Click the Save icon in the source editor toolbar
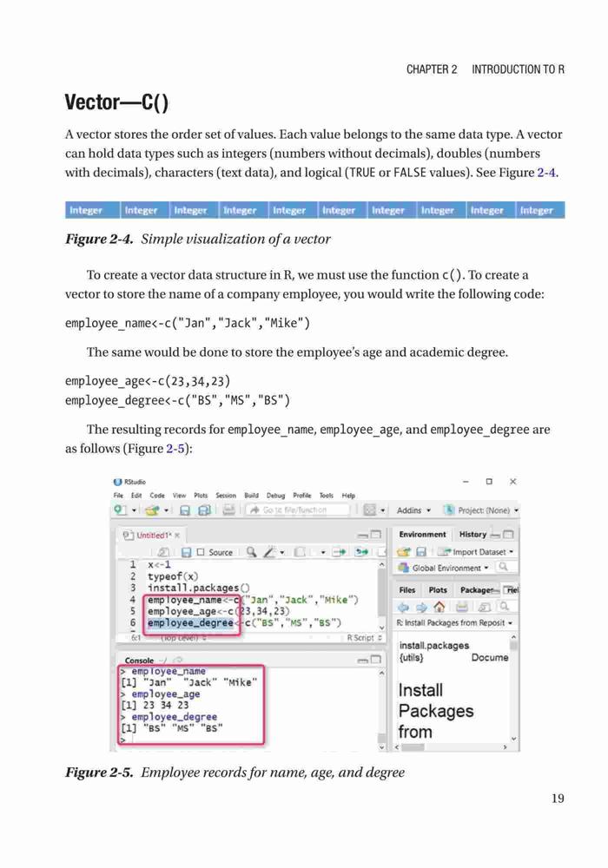 click(x=187, y=552)
